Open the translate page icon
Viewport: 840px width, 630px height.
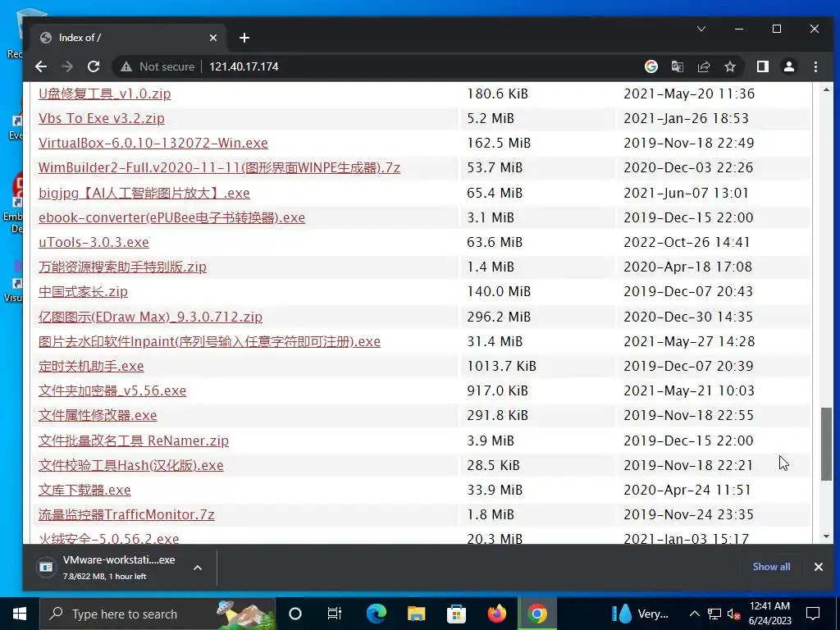677,66
